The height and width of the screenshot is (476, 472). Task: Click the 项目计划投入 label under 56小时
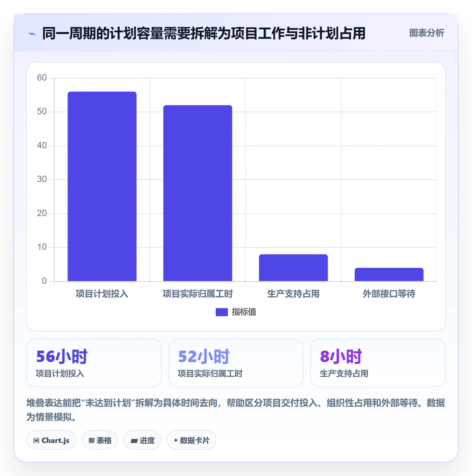60,374
